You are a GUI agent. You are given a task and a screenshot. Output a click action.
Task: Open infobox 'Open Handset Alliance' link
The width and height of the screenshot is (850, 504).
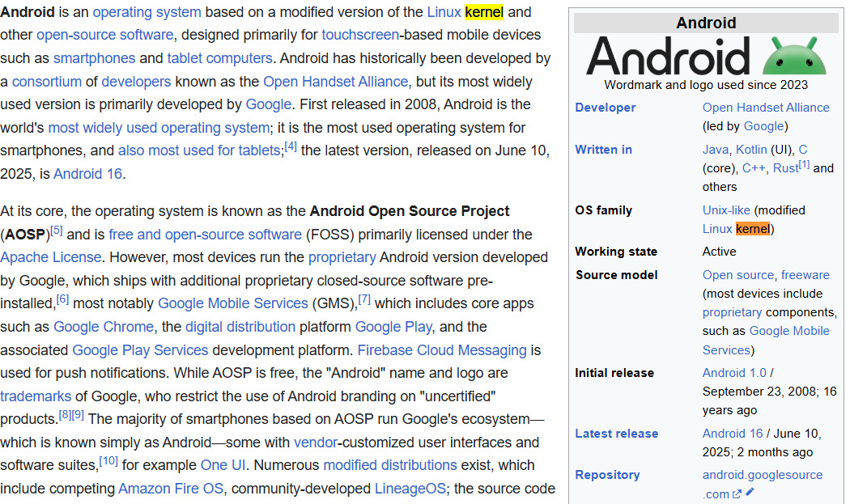[766, 108]
